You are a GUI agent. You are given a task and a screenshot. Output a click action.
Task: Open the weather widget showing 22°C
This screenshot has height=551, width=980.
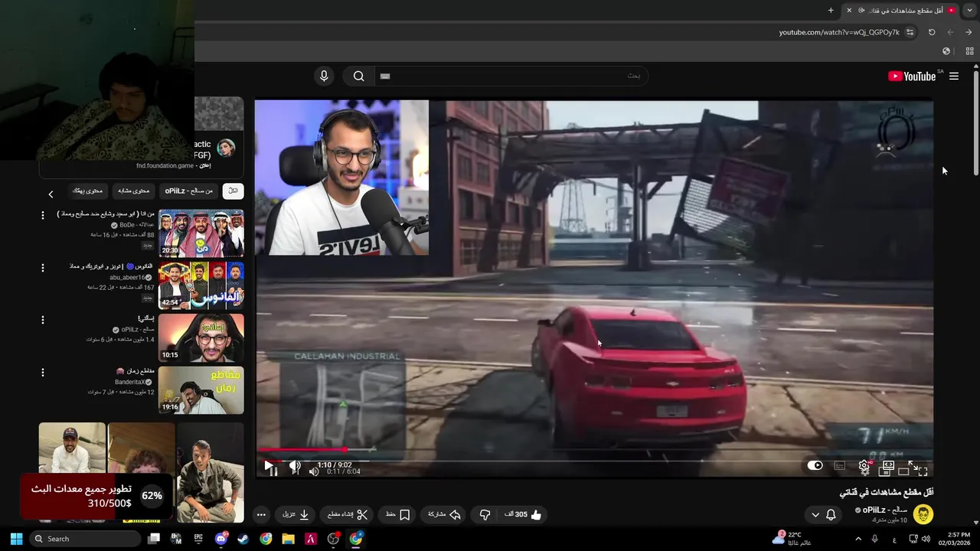point(792,539)
